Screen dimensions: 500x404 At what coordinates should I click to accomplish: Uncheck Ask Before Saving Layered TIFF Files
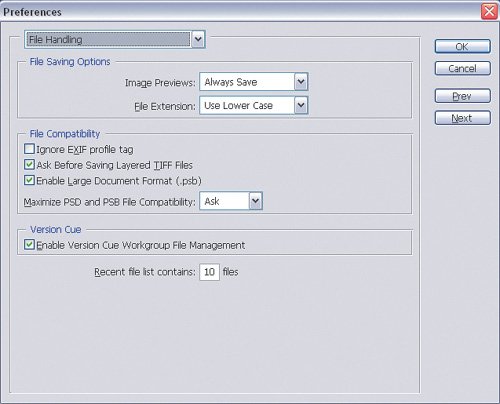click(29, 164)
